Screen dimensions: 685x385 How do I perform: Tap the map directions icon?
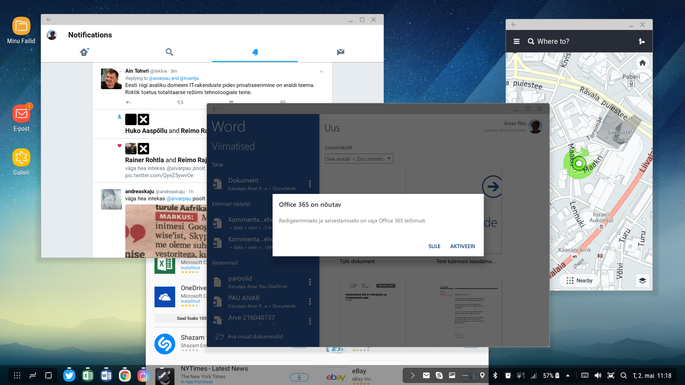(642, 42)
